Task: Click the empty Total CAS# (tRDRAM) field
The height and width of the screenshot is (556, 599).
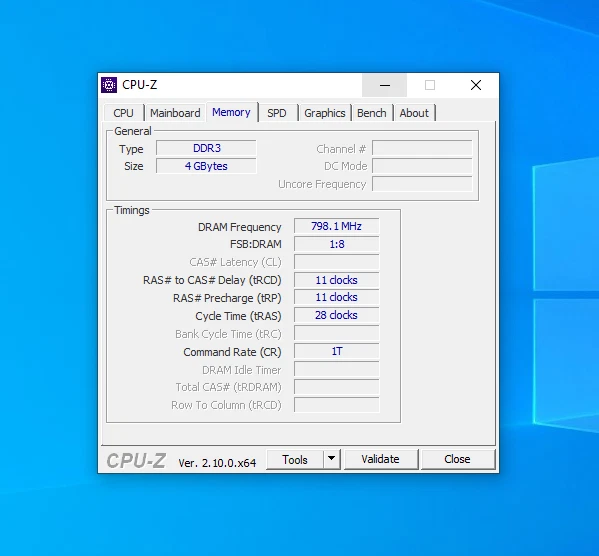Action: tap(337, 387)
